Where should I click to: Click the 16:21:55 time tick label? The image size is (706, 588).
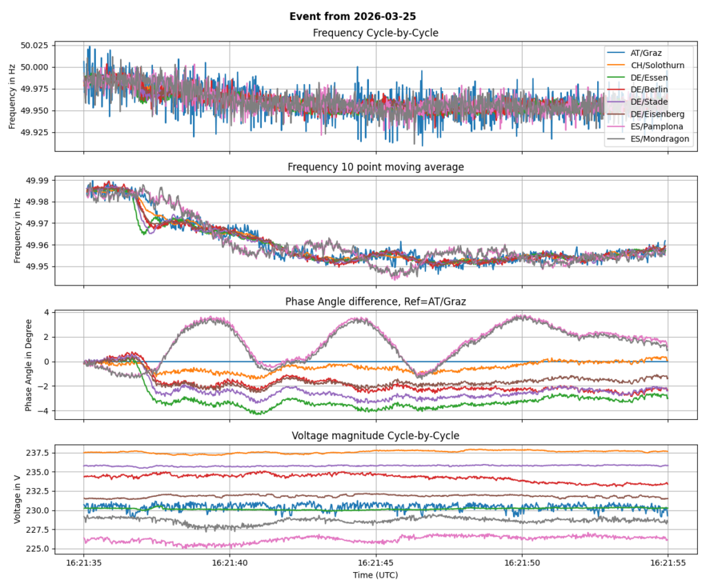click(x=667, y=562)
